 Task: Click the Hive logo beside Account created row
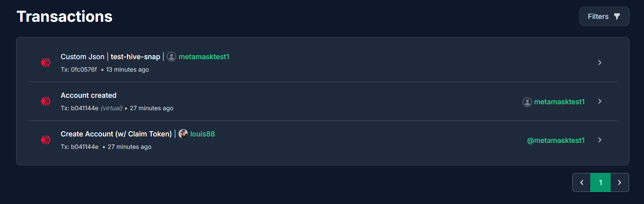[46, 101]
